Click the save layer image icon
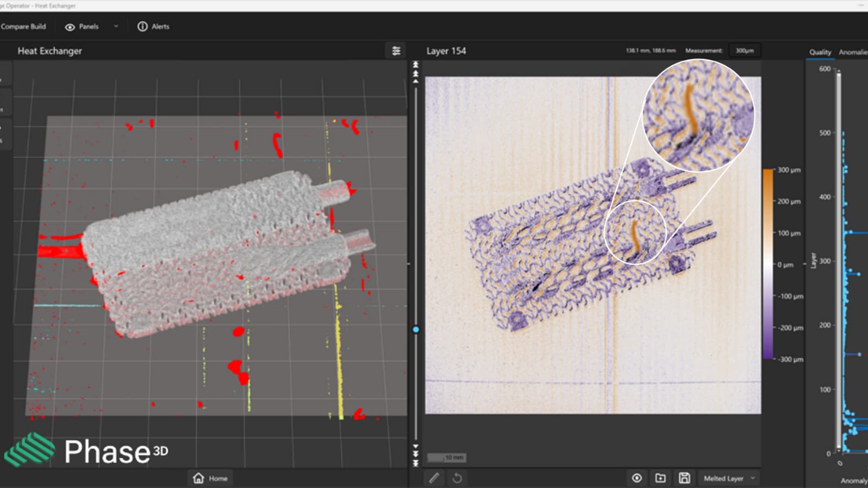This screenshot has height=488, width=868. coord(685,478)
